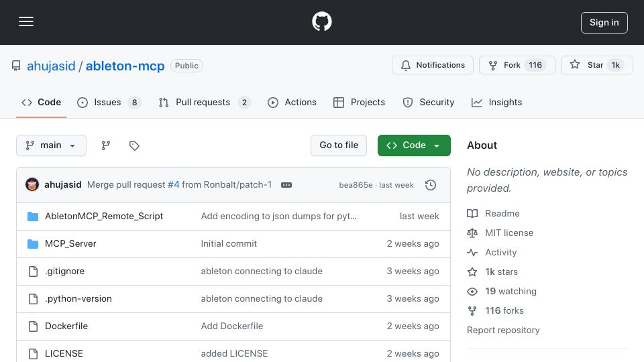The height and width of the screenshot is (362, 644).
Task: Open the Insights tab
Action: point(496,102)
